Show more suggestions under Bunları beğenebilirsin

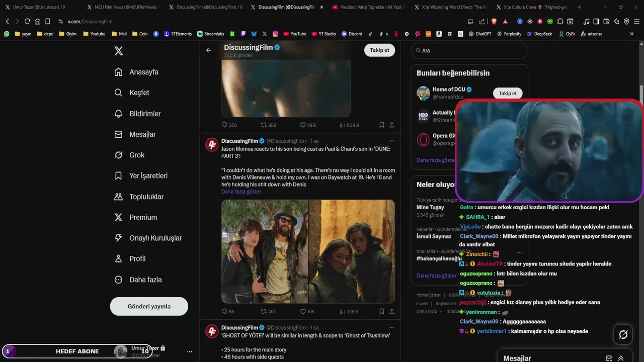[x=436, y=160]
